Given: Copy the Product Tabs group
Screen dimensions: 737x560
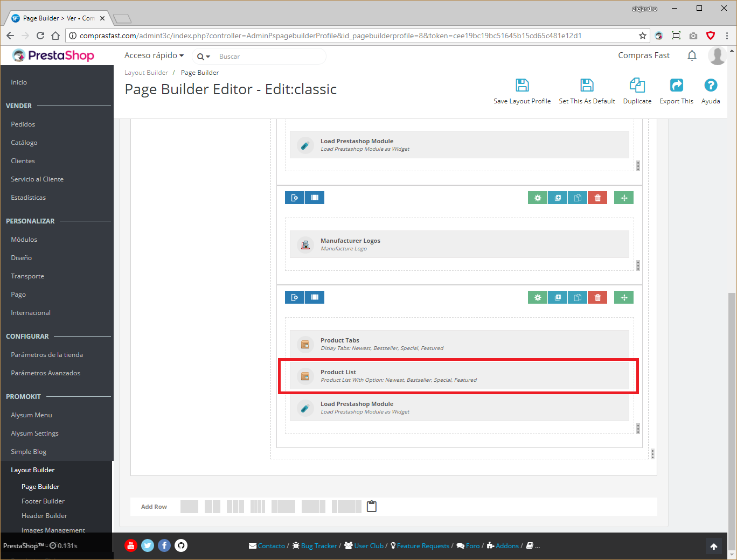Looking at the screenshot, I should (578, 297).
